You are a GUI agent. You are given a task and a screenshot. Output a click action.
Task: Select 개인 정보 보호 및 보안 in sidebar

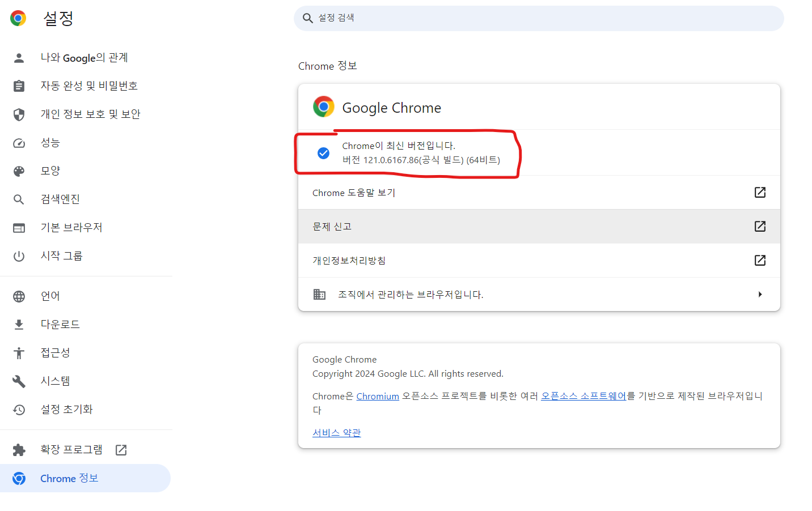[85, 114]
